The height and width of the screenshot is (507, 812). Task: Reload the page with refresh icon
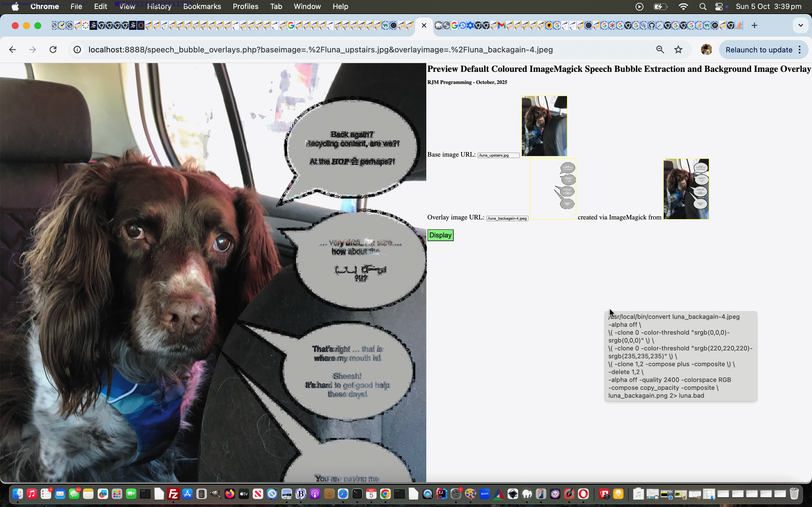(x=53, y=50)
